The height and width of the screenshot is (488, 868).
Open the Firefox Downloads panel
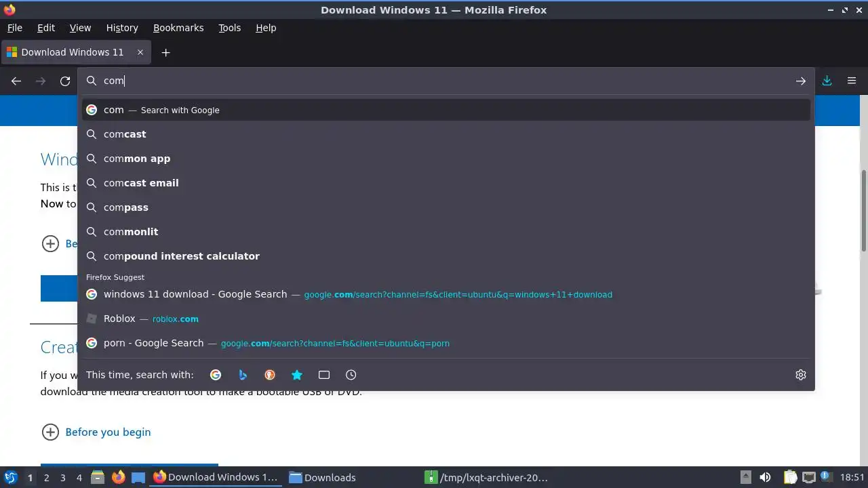[x=827, y=81]
